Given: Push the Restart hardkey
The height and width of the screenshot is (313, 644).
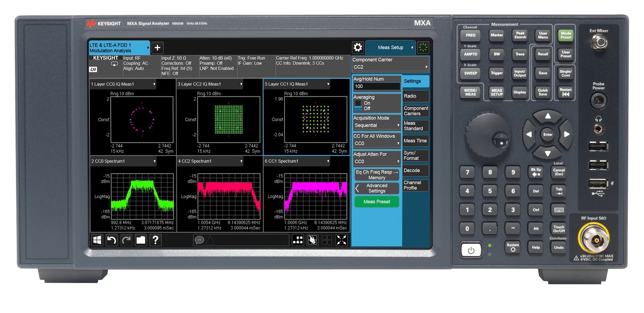Looking at the screenshot, I should [566, 92].
